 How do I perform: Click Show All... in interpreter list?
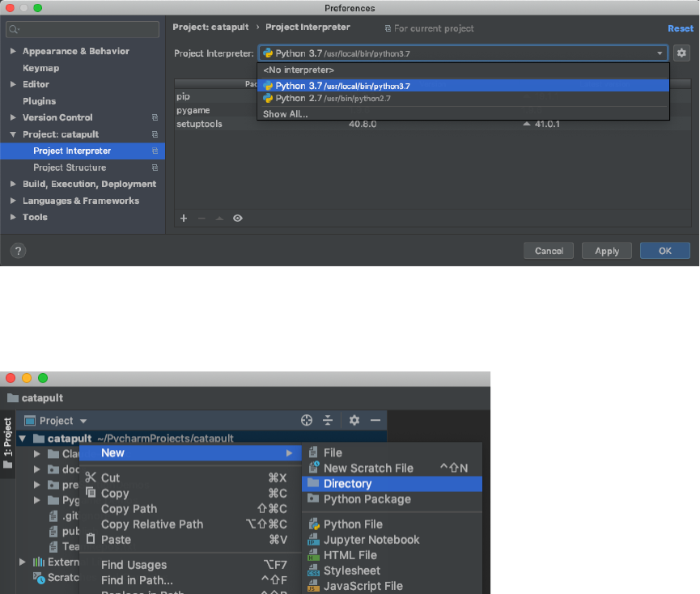[463, 114]
